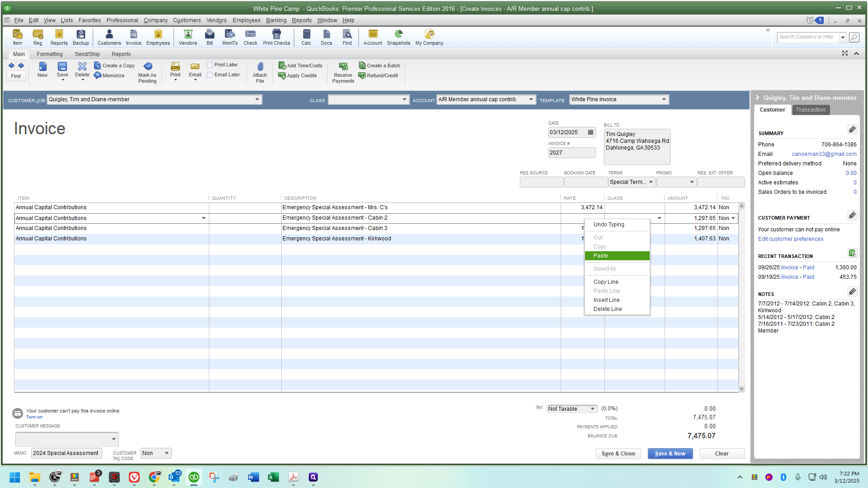This screenshot has height=488, width=868.
Task: Open the Calc calculator icon
Action: pos(306,37)
